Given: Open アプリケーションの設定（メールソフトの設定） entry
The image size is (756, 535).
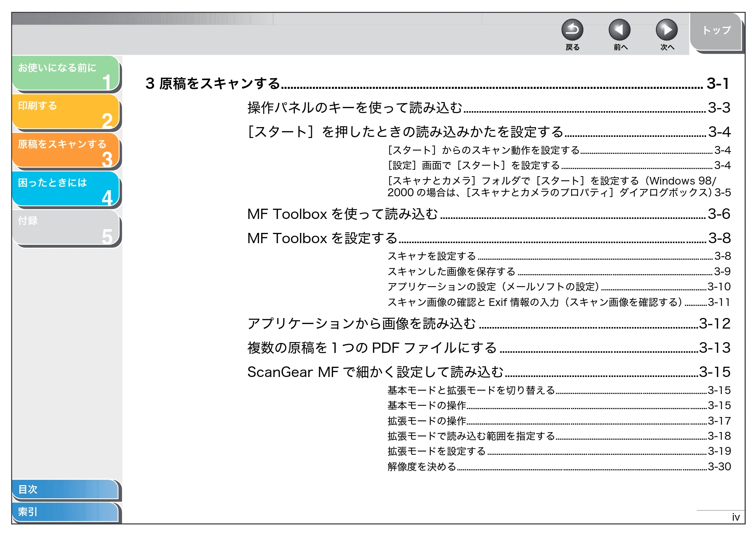Looking at the screenshot, I should pos(559,287).
